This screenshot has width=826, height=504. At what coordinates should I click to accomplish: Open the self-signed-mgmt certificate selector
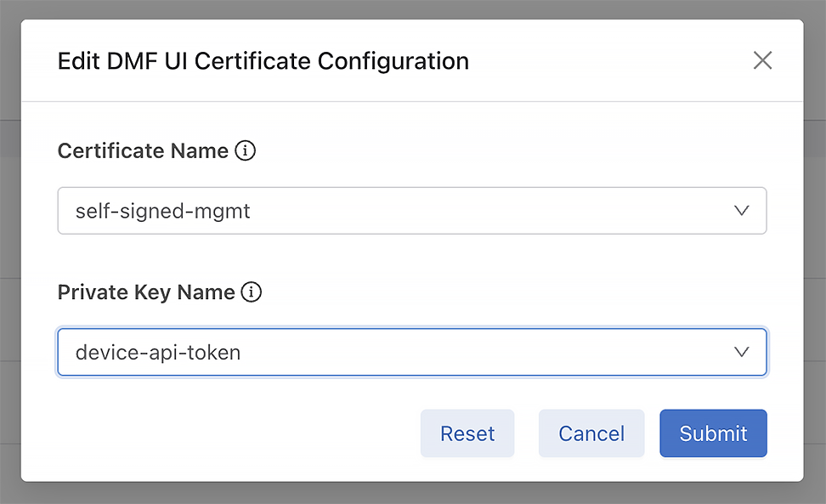(x=411, y=211)
